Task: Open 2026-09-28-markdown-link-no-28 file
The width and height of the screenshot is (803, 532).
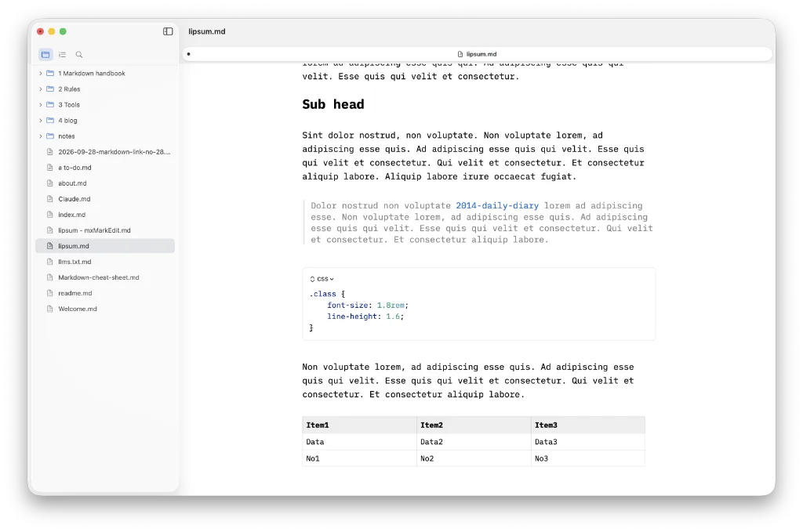Action: click(x=114, y=152)
